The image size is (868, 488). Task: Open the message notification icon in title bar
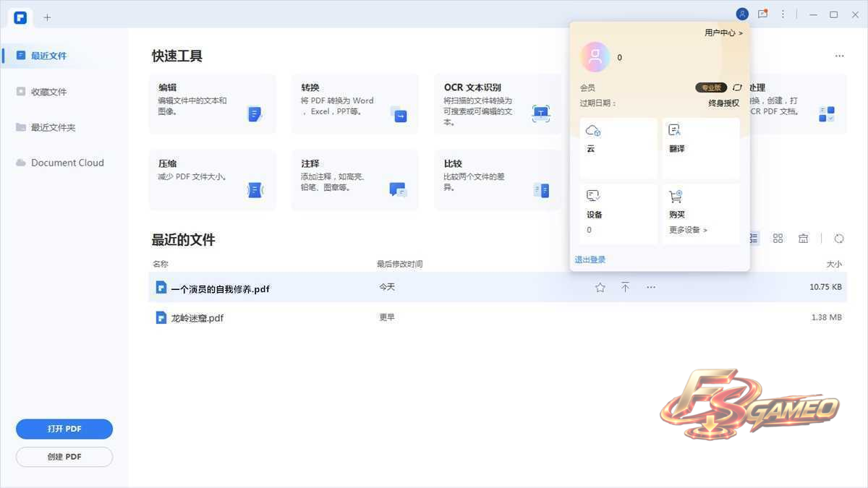[x=762, y=14]
